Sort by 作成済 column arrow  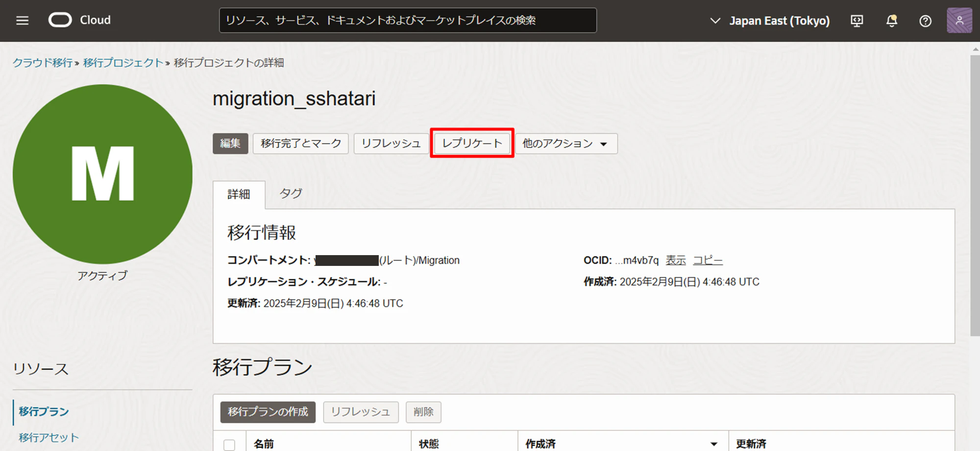[x=714, y=444]
